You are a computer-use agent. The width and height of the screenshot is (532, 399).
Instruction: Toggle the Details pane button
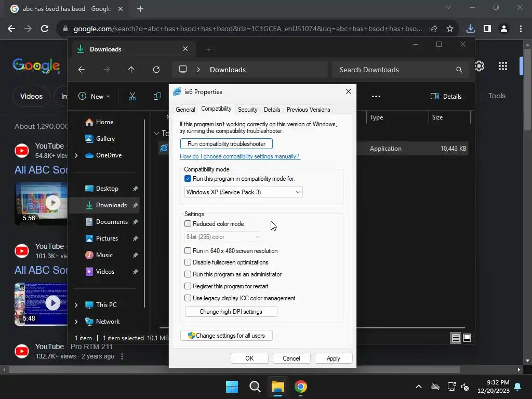tap(446, 96)
